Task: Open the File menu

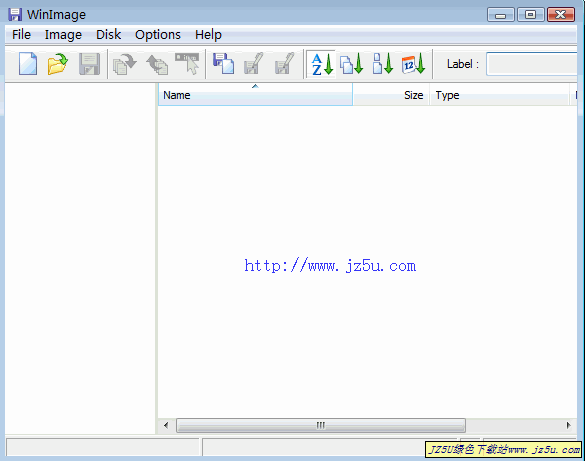Action: click(21, 35)
